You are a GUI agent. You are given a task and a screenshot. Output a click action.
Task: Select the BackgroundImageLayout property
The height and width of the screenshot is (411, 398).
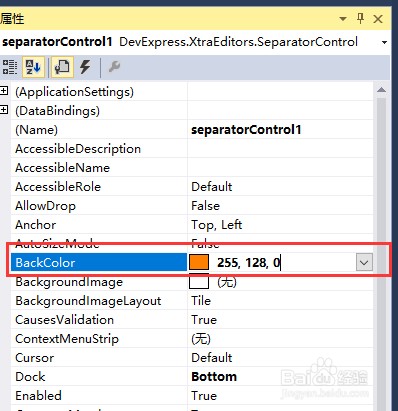pos(88,301)
